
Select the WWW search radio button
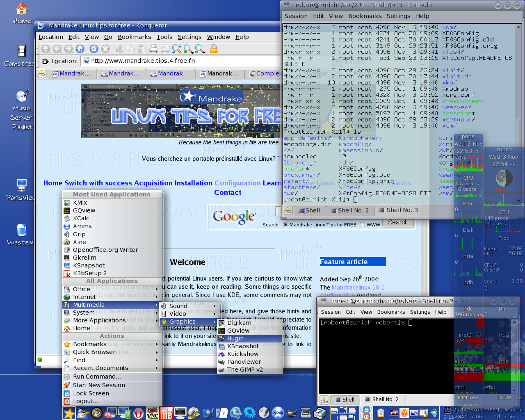pyautogui.click(x=362, y=225)
